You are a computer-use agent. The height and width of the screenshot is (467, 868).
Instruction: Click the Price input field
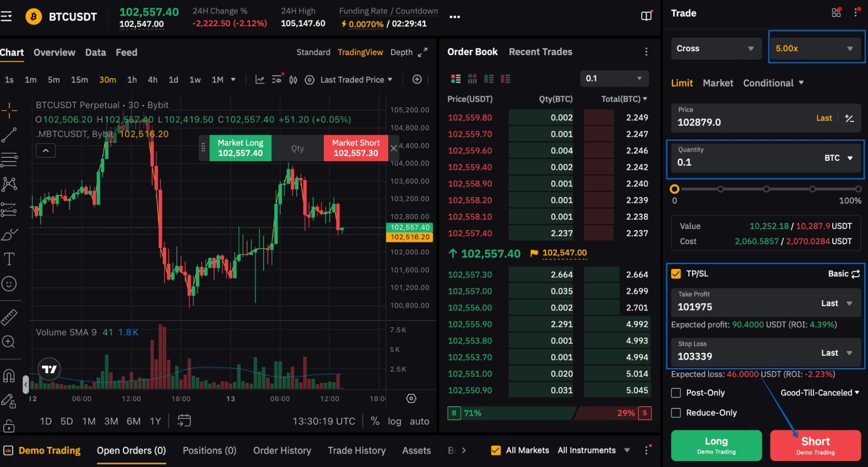(x=766, y=118)
